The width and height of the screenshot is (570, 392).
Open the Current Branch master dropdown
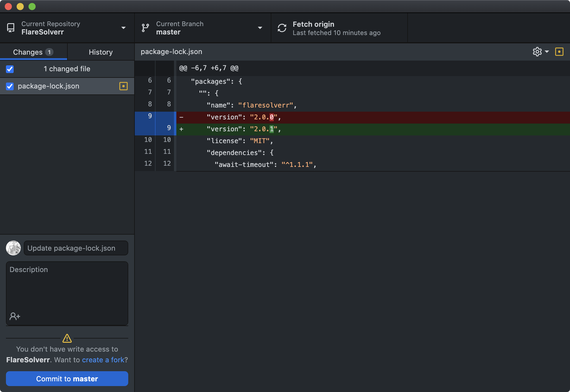260,28
